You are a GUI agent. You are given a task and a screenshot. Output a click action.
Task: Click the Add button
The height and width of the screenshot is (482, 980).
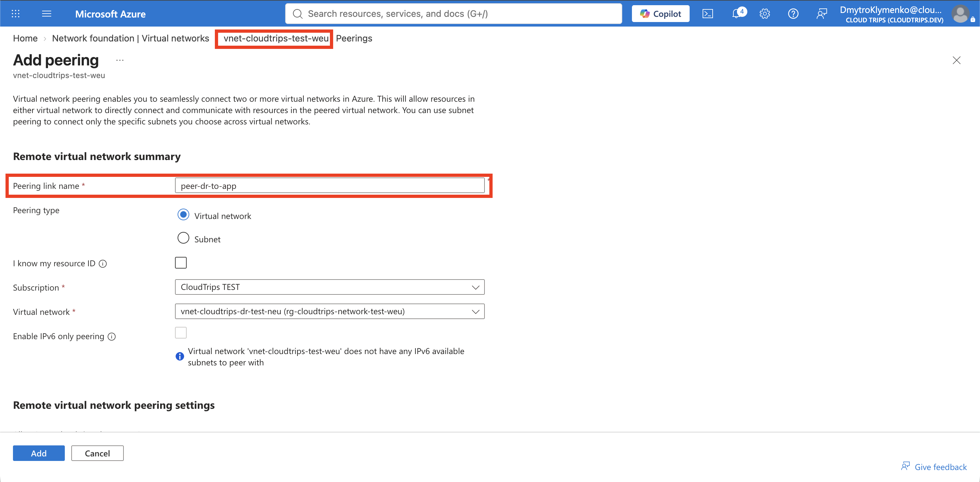click(39, 453)
